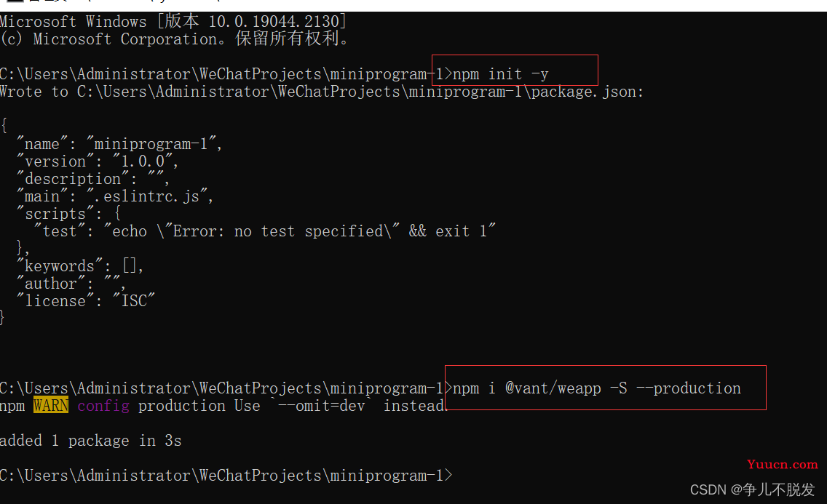Click the "author" line in JSON output

pyautogui.click(x=71, y=284)
